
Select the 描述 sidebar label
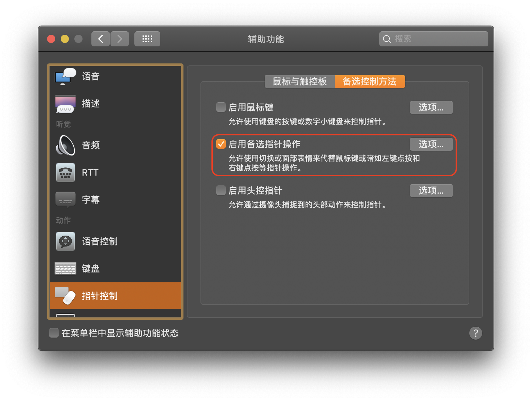click(x=91, y=104)
